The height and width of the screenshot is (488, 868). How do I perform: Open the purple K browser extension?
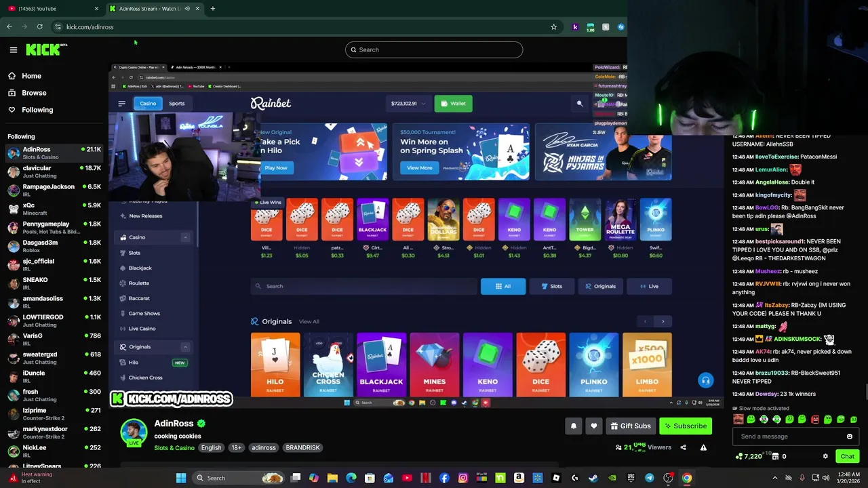(x=575, y=27)
